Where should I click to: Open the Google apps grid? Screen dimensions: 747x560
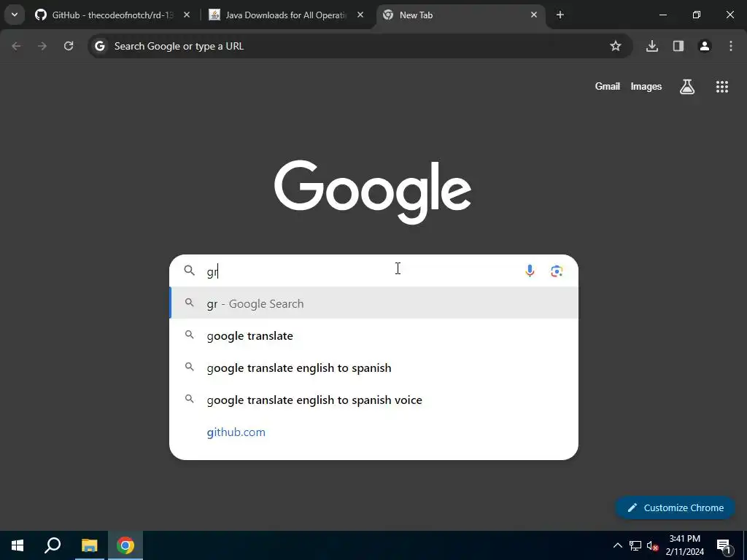coord(722,87)
